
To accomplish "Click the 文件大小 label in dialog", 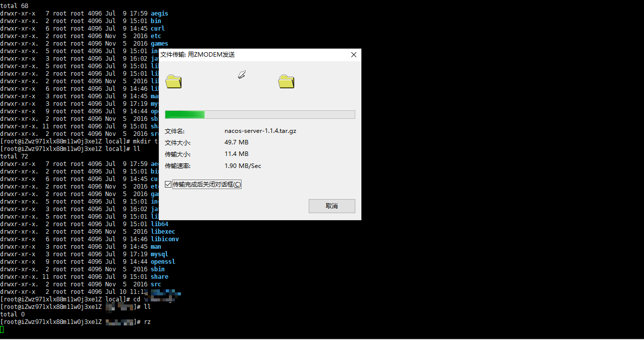I will pos(177,142).
